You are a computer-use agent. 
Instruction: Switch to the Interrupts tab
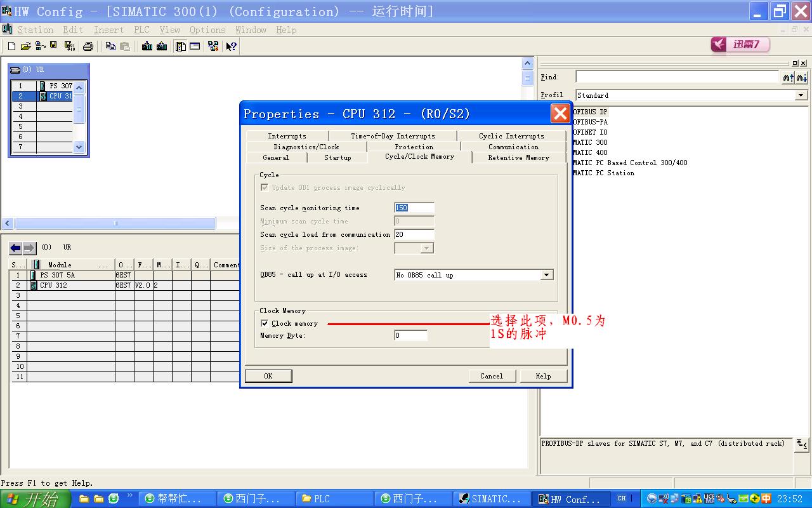(287, 136)
